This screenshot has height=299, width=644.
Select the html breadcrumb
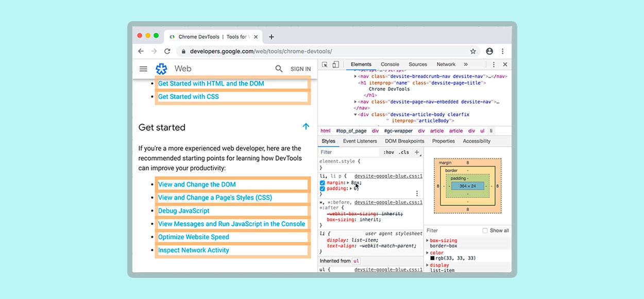click(326, 131)
